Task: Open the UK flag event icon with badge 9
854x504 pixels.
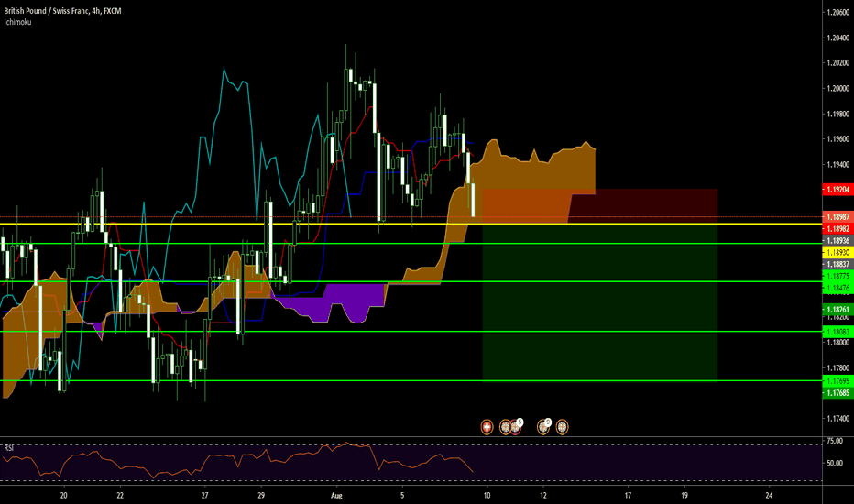Action: pyautogui.click(x=543, y=427)
